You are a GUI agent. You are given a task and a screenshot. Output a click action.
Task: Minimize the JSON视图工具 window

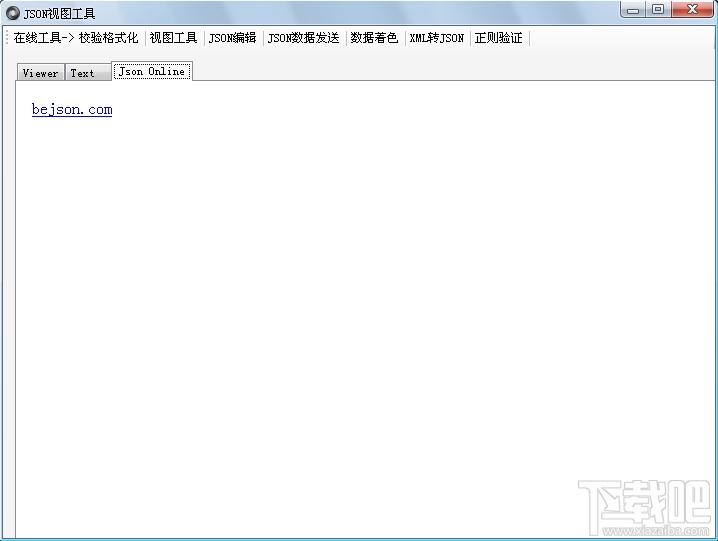634,10
